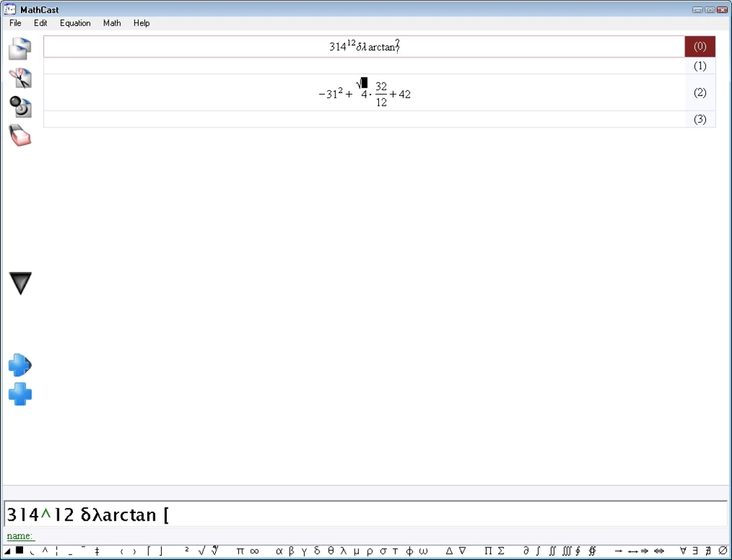Image resolution: width=732 pixels, height=560 pixels.
Task: Insert the lambda symbol from bottom bar
Action: tap(343, 551)
